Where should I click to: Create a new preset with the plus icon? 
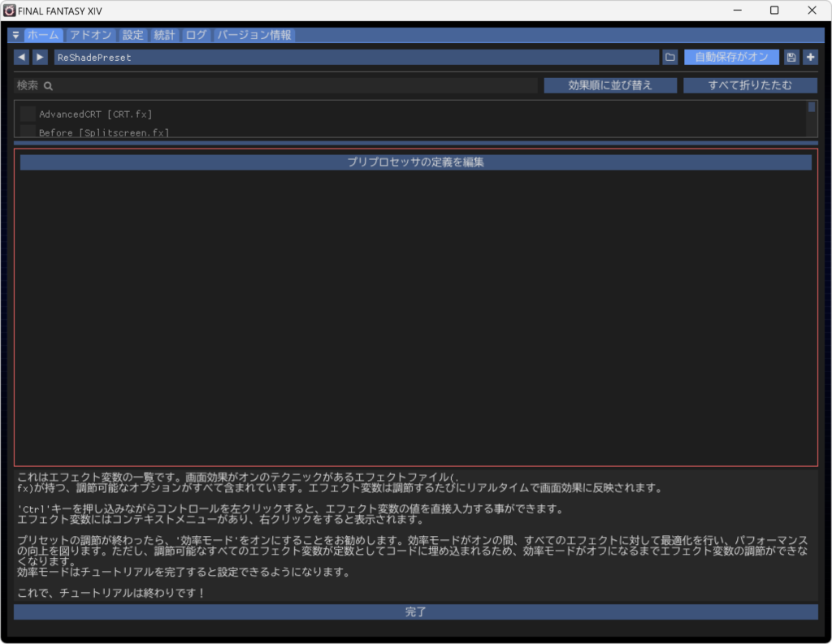click(810, 57)
